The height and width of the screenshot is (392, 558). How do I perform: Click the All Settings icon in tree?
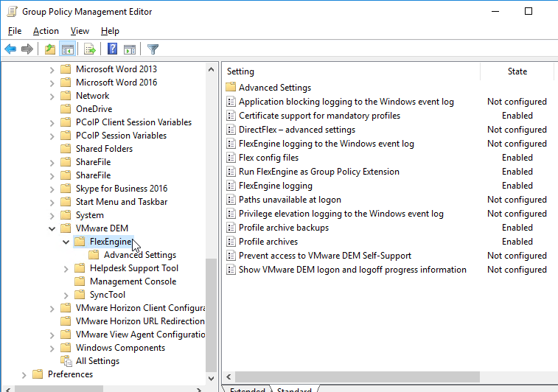pos(66,361)
